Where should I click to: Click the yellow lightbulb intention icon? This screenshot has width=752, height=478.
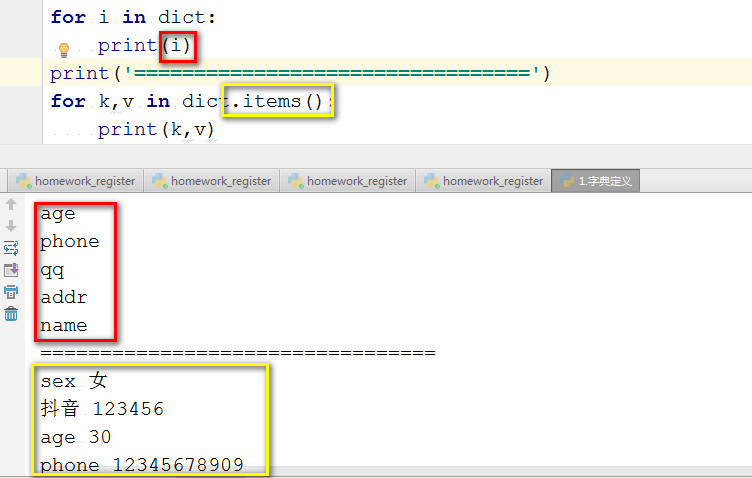[x=63, y=49]
